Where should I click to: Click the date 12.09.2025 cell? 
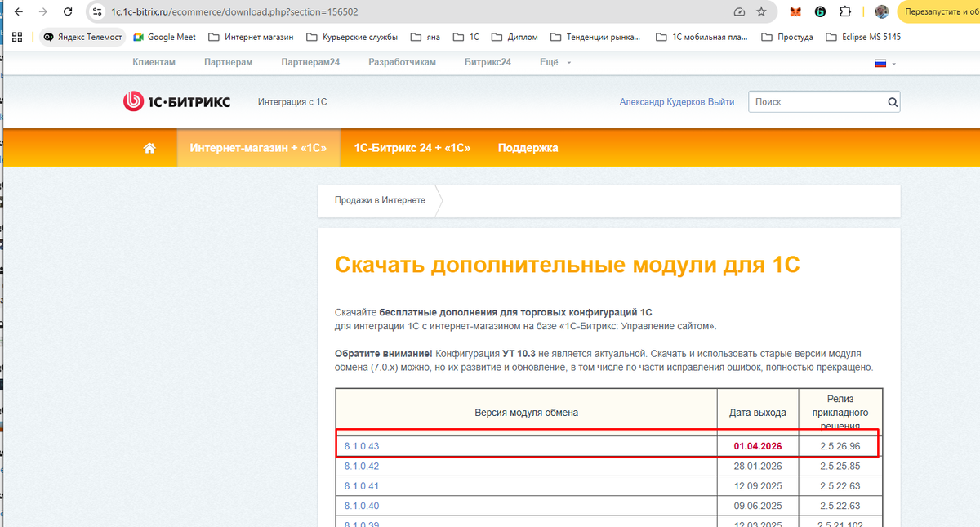pyautogui.click(x=758, y=486)
